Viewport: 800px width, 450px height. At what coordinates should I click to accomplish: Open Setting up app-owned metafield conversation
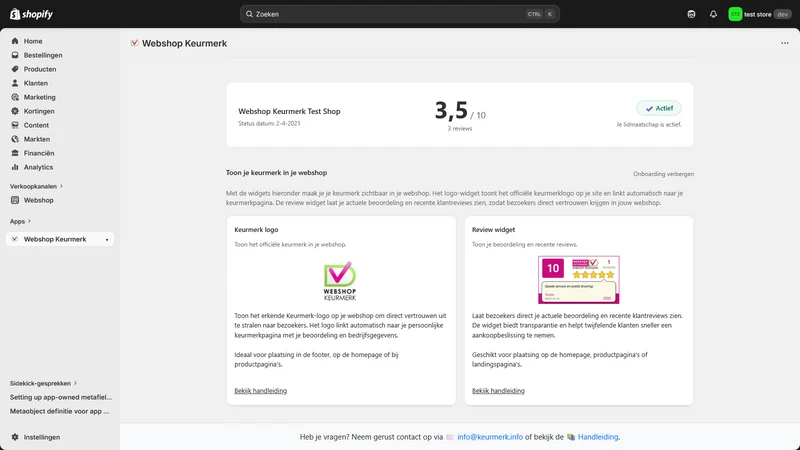click(x=61, y=397)
